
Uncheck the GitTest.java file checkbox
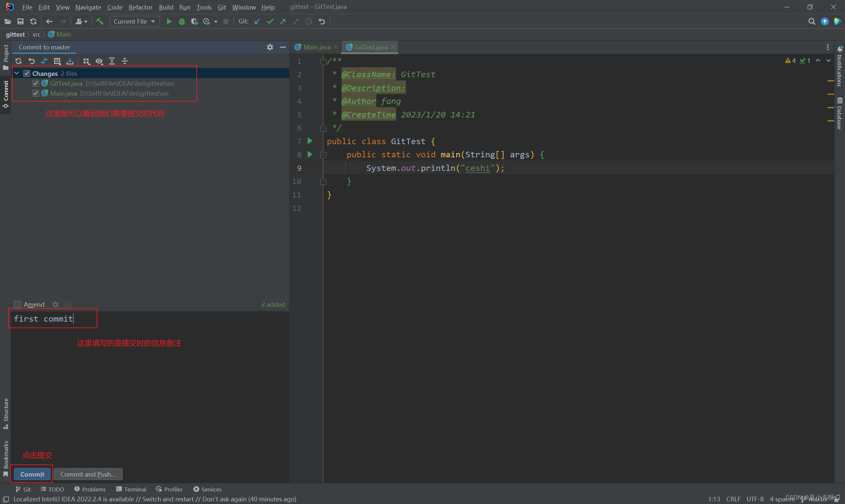[x=36, y=83]
